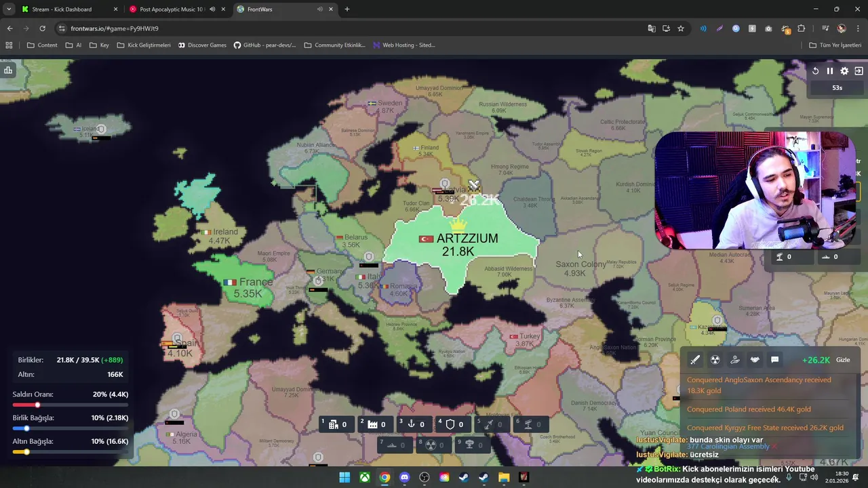Image resolution: width=868 pixels, height=488 pixels.
Task: Open the media controls music icon
Action: tap(825, 28)
